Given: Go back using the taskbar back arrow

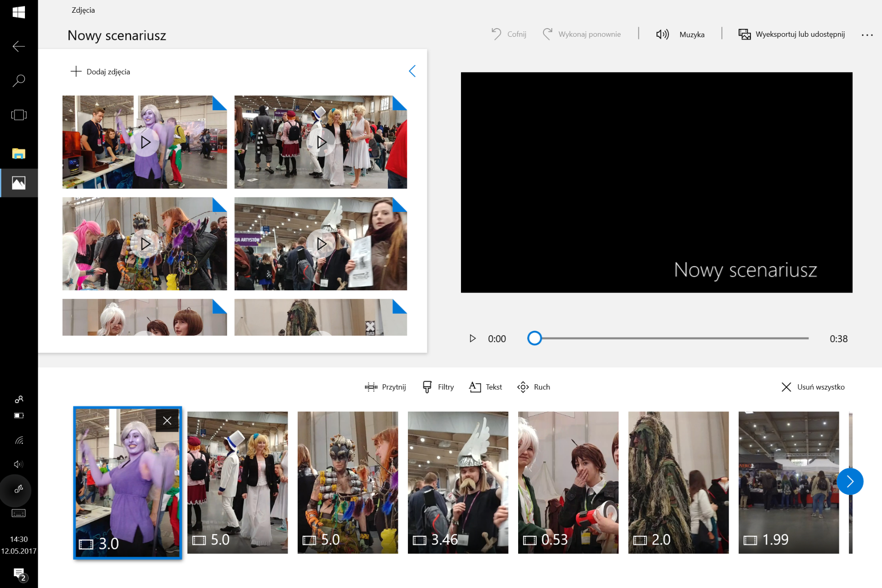Looking at the screenshot, I should tap(19, 46).
